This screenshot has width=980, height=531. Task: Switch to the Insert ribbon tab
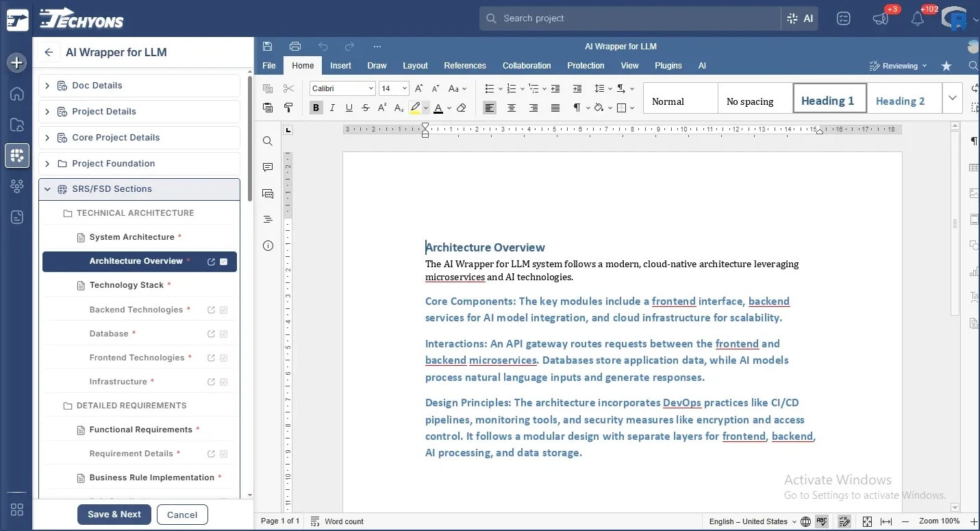(340, 65)
